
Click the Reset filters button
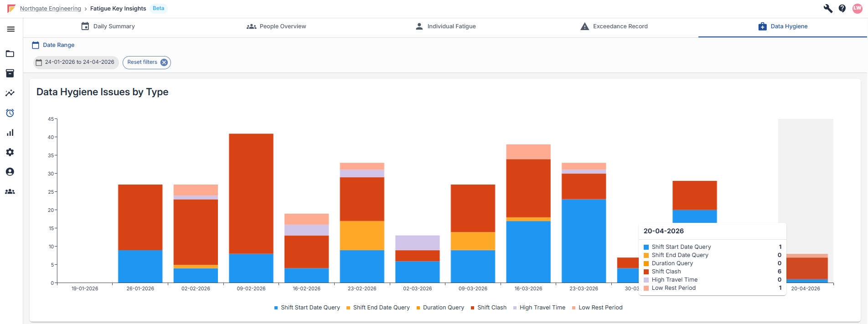(x=147, y=62)
